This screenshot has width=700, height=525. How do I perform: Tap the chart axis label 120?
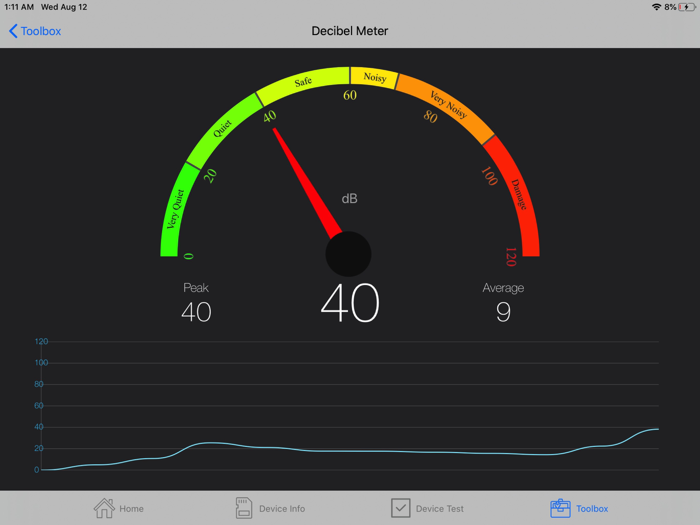click(x=41, y=342)
